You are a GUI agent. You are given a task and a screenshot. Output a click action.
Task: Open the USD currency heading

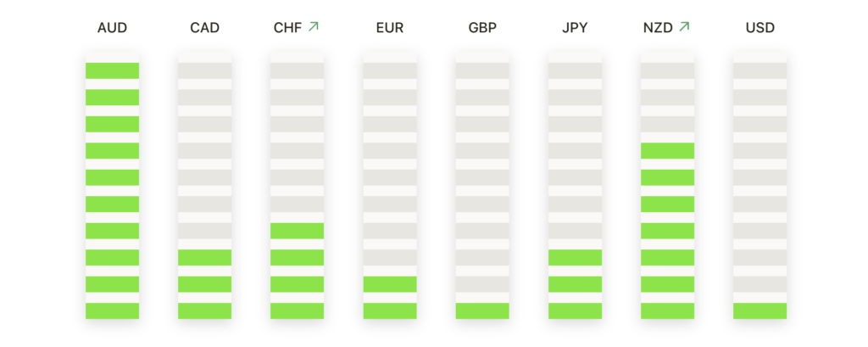click(759, 28)
